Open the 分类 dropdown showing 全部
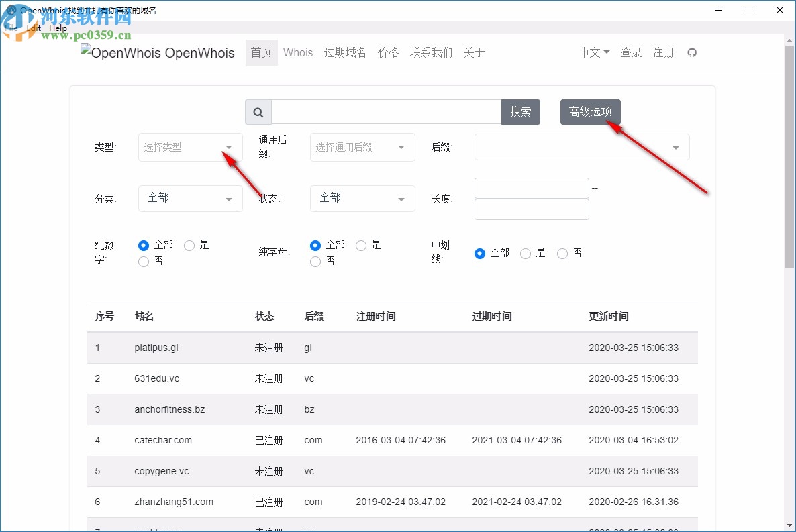 coord(190,199)
